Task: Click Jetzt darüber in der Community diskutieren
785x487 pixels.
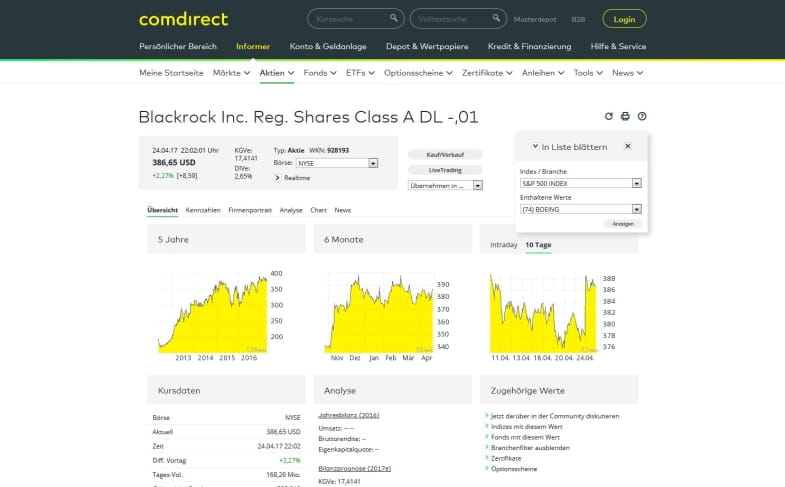Action: (555, 416)
